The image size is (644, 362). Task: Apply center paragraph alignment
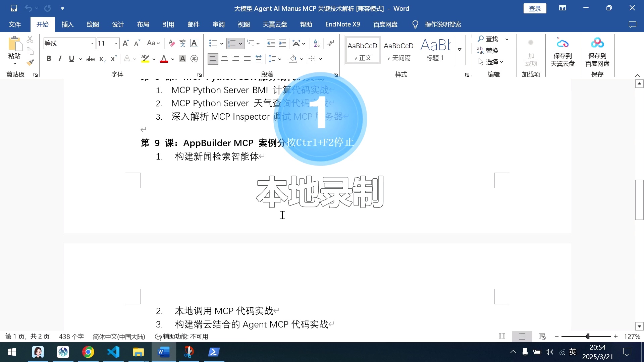pos(224,59)
